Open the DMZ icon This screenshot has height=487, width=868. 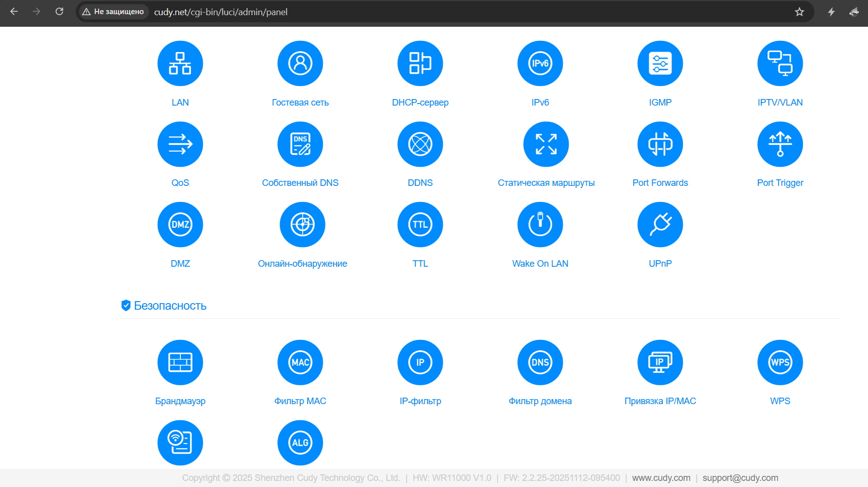coord(180,225)
